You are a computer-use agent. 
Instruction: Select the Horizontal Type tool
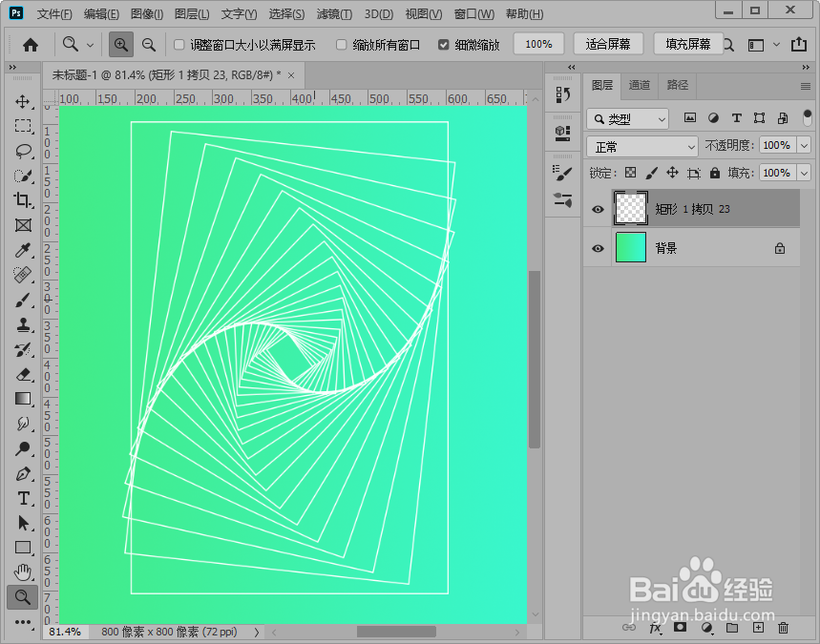[x=24, y=498]
